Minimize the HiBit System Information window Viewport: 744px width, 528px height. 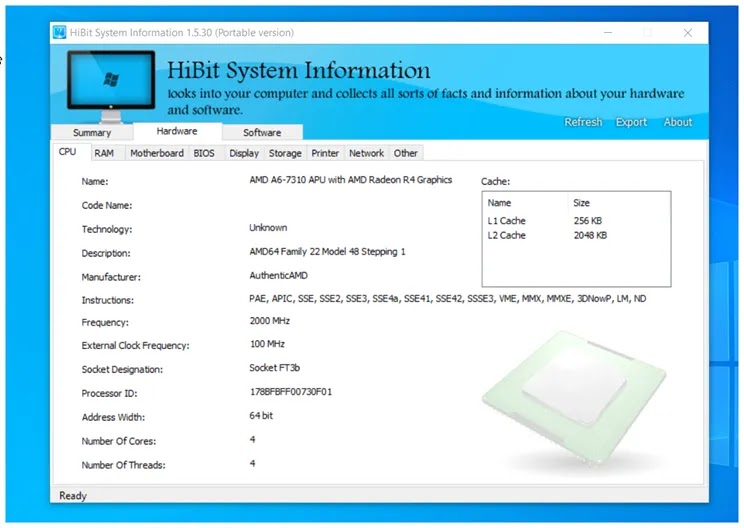[x=608, y=33]
